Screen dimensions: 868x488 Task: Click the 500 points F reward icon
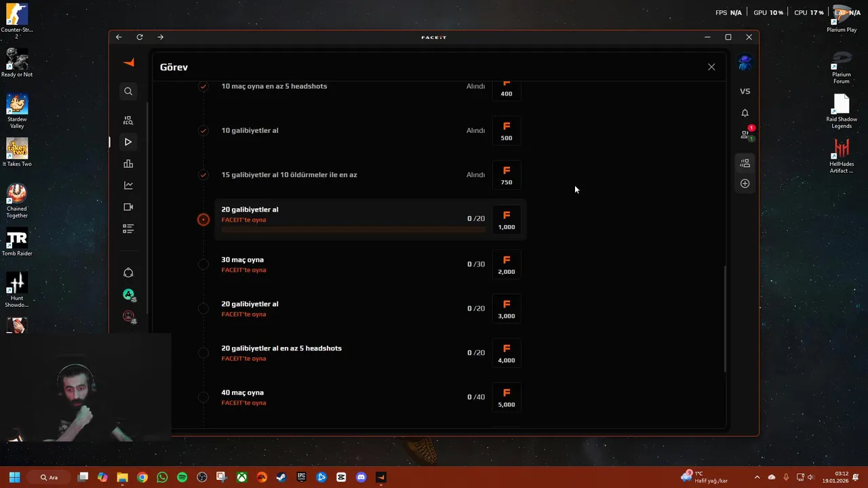click(x=507, y=130)
